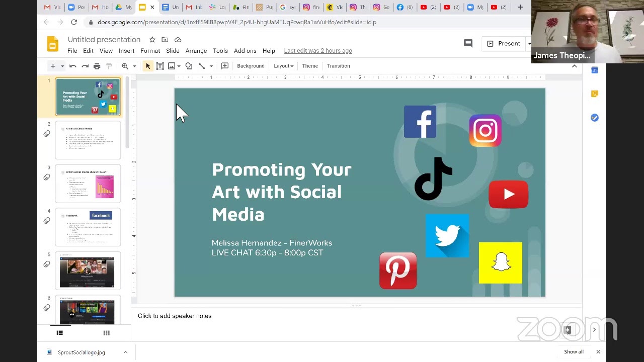The image size is (644, 362).
Task: Click the 'Promoting Your Art with Social Media' title
Action: [x=281, y=192]
